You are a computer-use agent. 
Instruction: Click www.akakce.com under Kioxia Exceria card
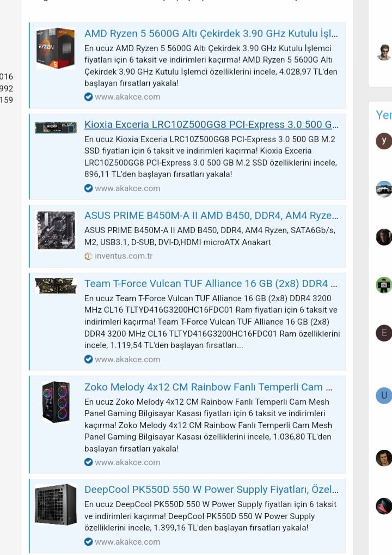coord(127,188)
